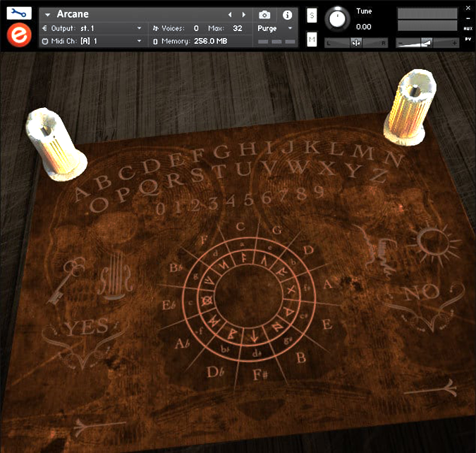
Task: Toggle the Mute (M) button
Action: click(312, 40)
